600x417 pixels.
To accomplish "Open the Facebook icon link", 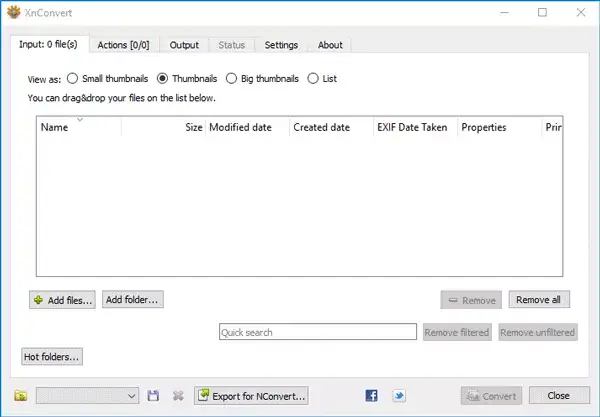I will (371, 396).
